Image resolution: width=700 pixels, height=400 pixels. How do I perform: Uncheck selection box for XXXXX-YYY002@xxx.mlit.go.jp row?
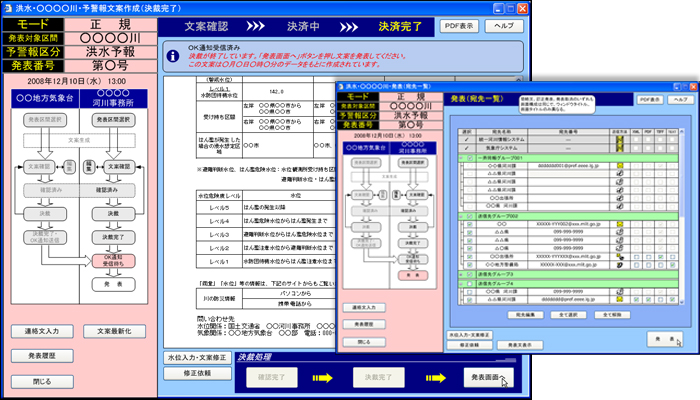[x=470, y=224]
